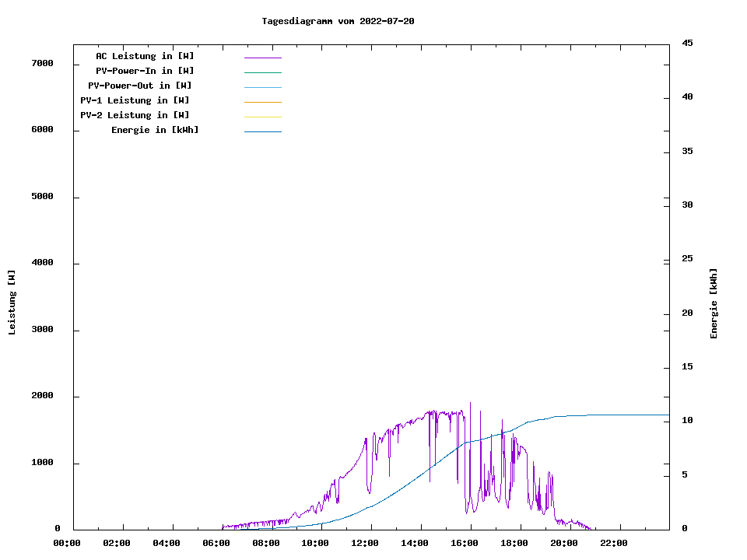Select the Energie in [kWh] legend label
Screen dimensions: 747x560
tap(155, 130)
